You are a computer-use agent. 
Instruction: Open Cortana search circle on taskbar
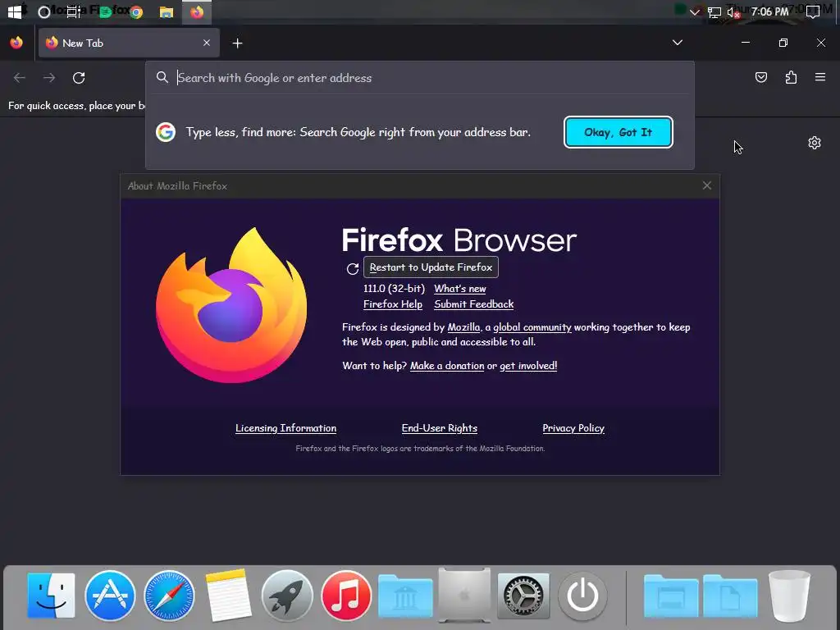(44, 11)
